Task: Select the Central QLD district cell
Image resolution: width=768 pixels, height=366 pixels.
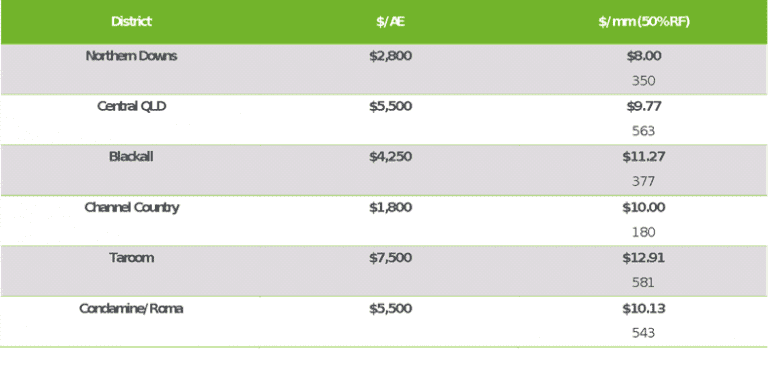Action: pos(131,106)
